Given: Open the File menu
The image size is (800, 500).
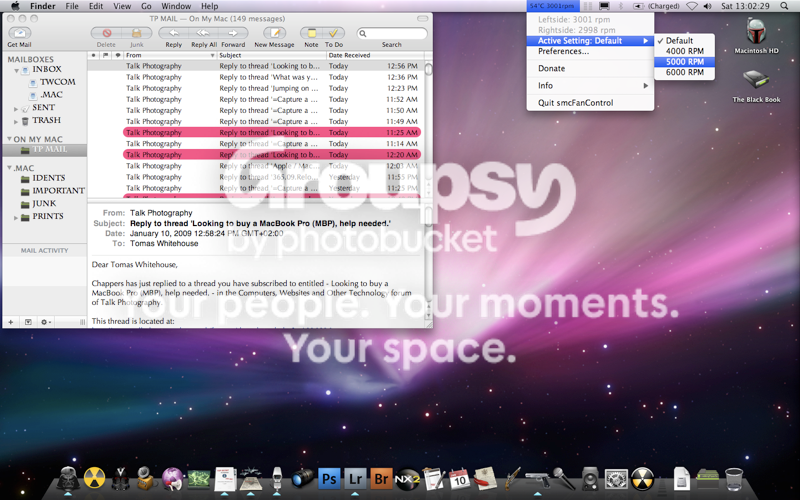Looking at the screenshot, I should 72,6.
